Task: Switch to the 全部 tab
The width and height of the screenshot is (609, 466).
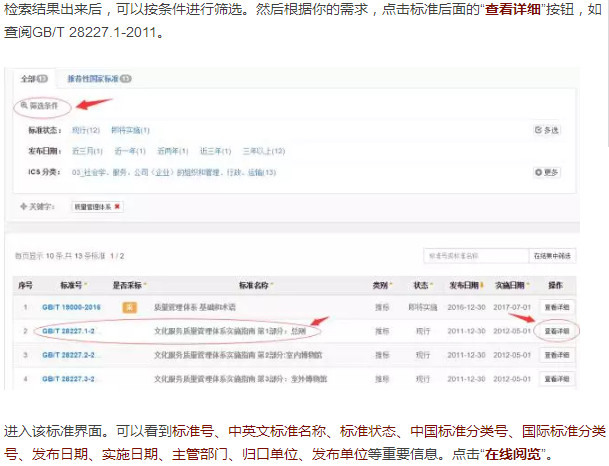Action: pyautogui.click(x=32, y=78)
